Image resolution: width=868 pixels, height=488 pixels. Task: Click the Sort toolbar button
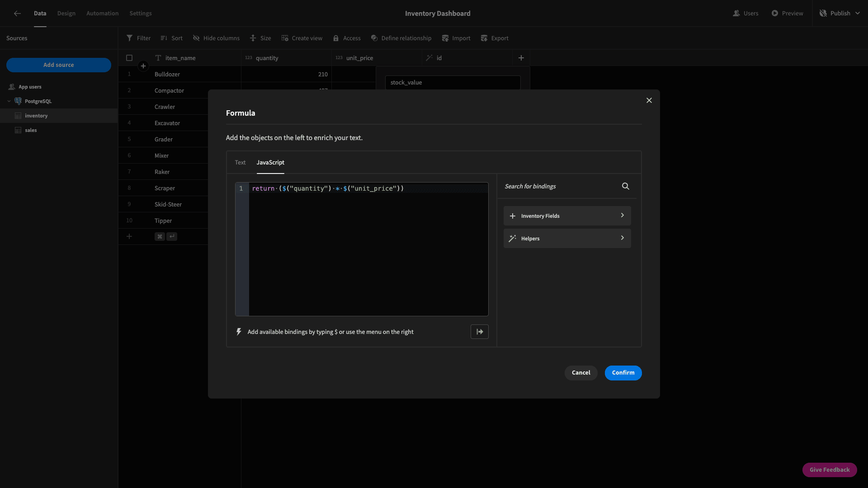tap(172, 38)
